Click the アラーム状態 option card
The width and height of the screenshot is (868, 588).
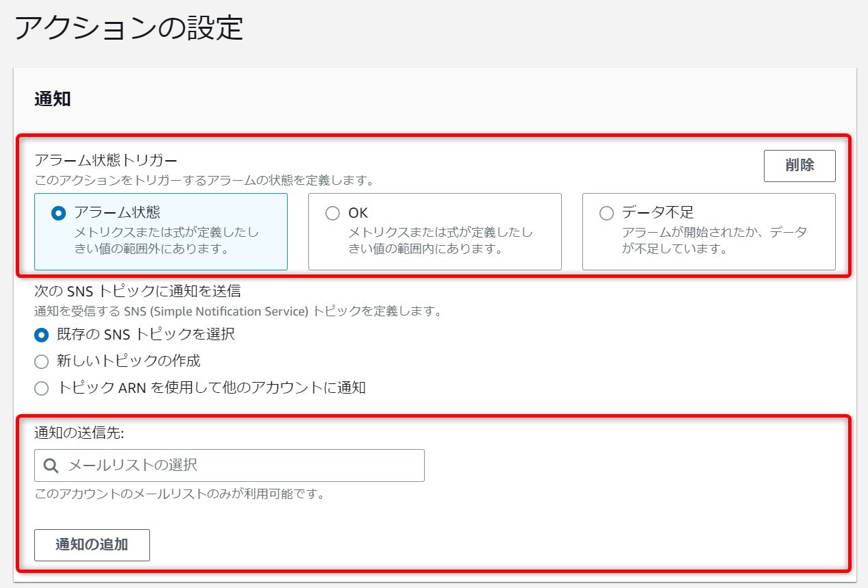coord(161,231)
